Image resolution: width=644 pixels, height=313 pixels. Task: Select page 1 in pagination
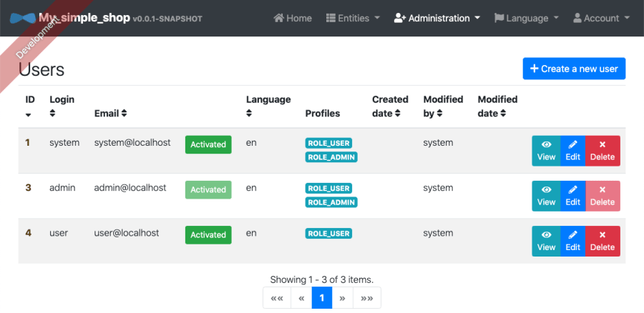pyautogui.click(x=321, y=298)
